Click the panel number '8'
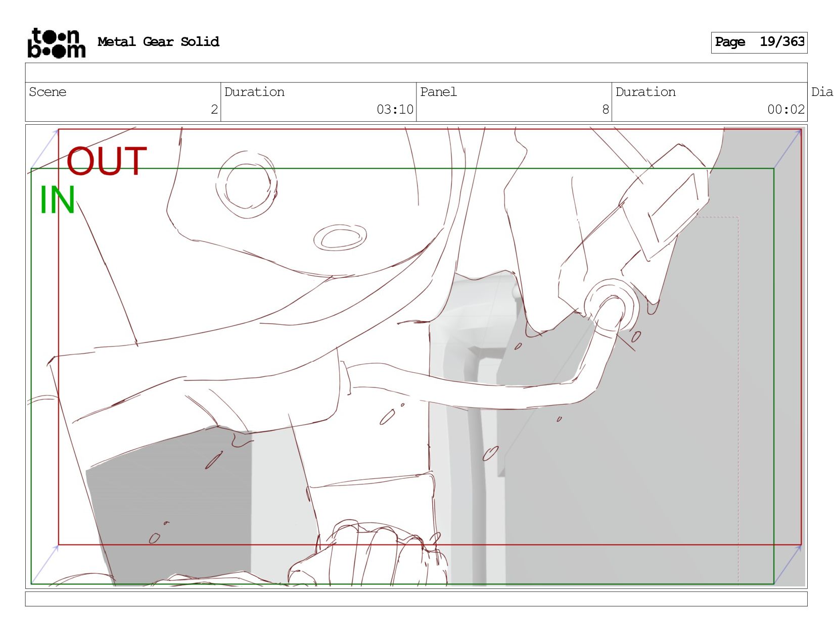834x644 pixels. (606, 110)
